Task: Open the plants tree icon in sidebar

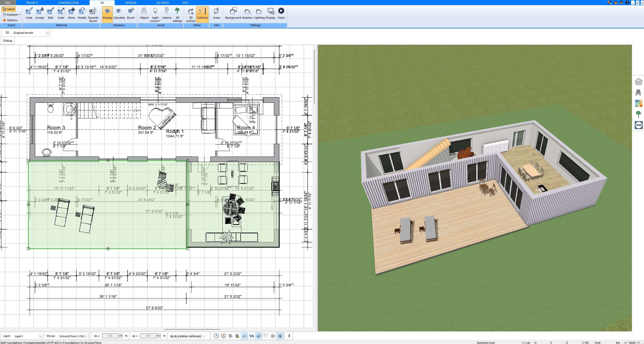Action: (638, 114)
